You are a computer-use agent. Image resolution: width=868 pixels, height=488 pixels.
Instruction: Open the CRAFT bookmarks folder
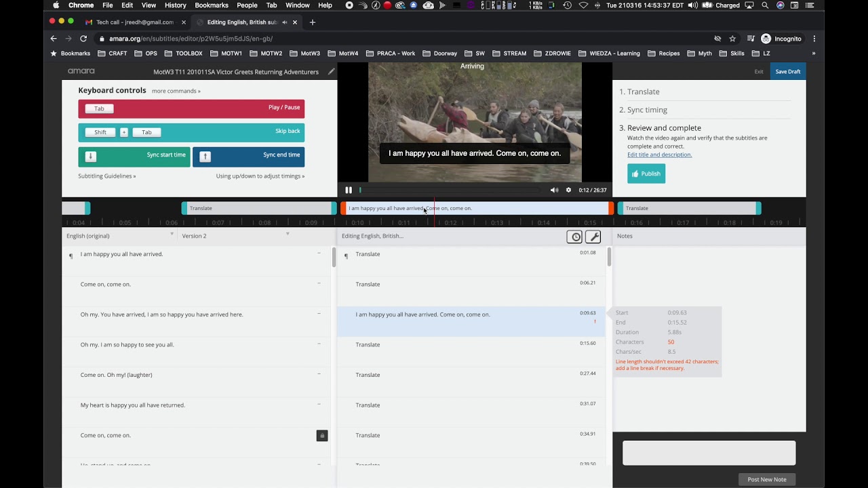point(113,54)
